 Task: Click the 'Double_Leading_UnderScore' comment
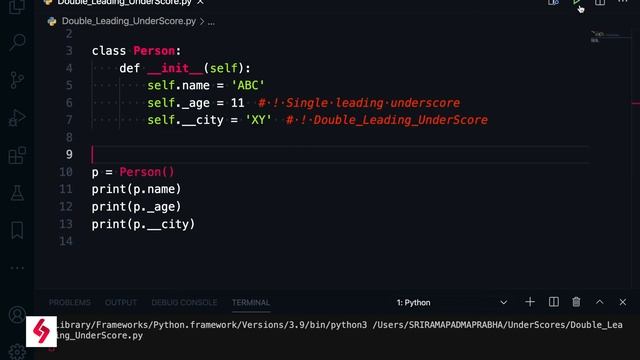[387, 120]
